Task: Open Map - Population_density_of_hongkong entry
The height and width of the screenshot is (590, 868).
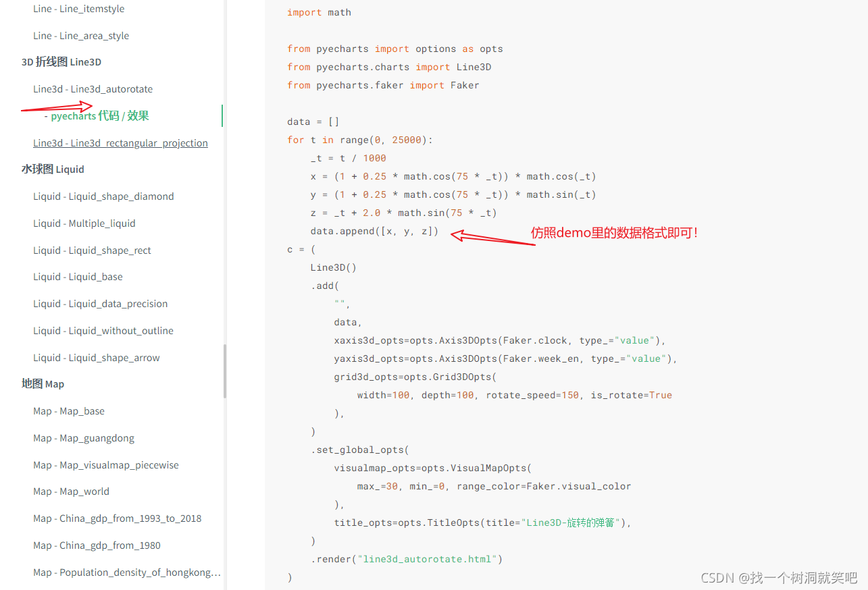Action: tap(127, 572)
